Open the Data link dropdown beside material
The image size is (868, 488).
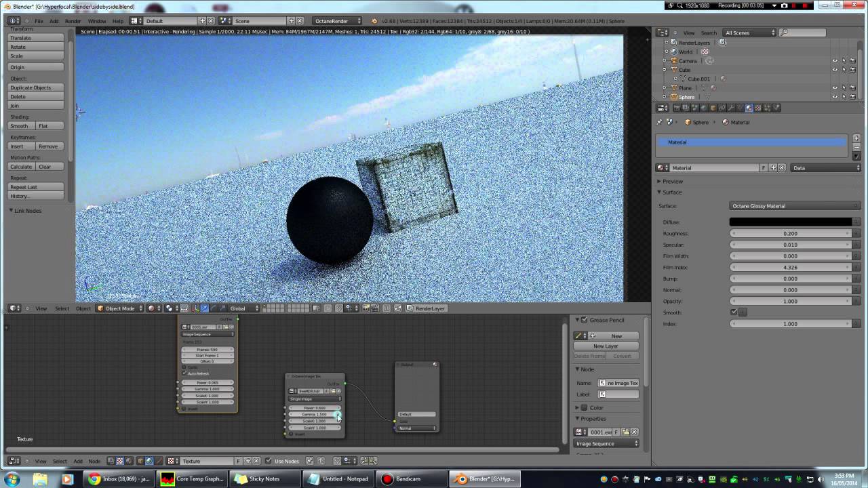826,167
